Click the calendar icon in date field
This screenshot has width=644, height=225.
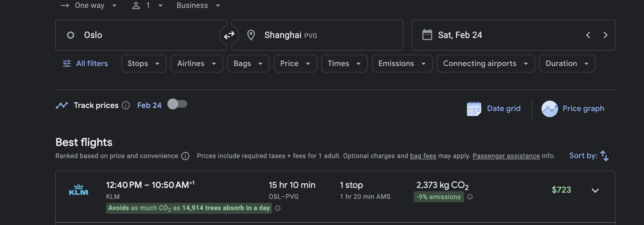(427, 35)
